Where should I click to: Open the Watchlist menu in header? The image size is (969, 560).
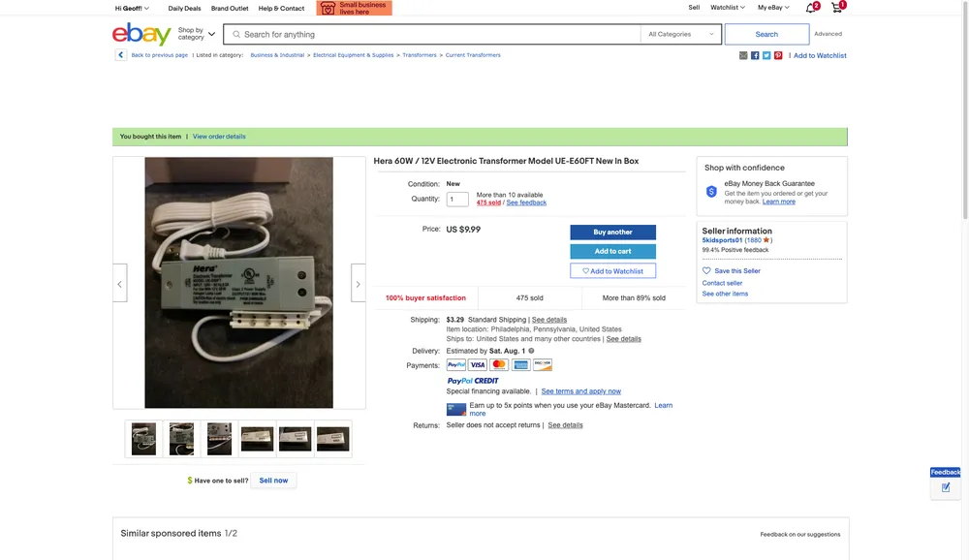(x=728, y=8)
